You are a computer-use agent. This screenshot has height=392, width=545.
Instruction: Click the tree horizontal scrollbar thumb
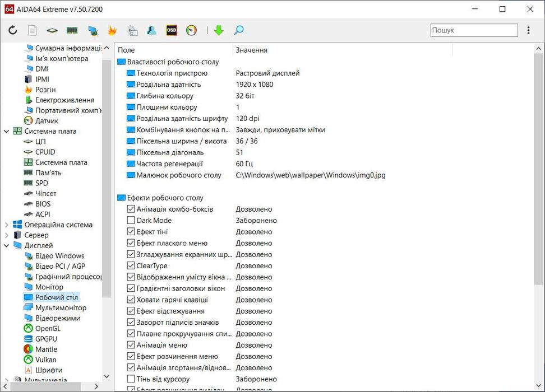45,386
